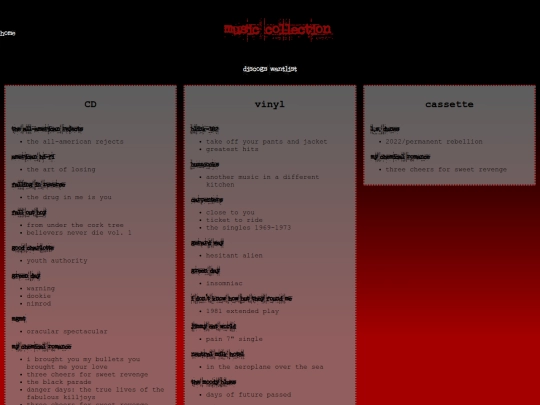
Task: Select album 'ticket to ride'
Action: pos(234,220)
